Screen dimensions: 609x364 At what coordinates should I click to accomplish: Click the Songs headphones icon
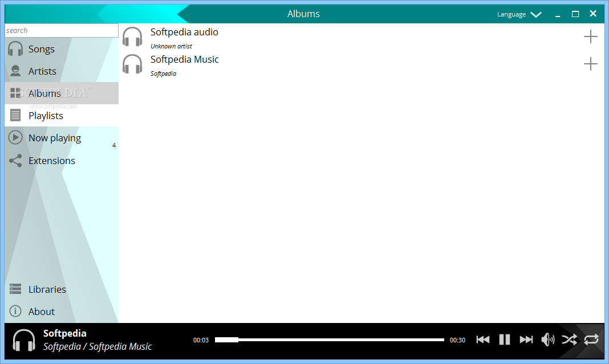[x=15, y=49]
